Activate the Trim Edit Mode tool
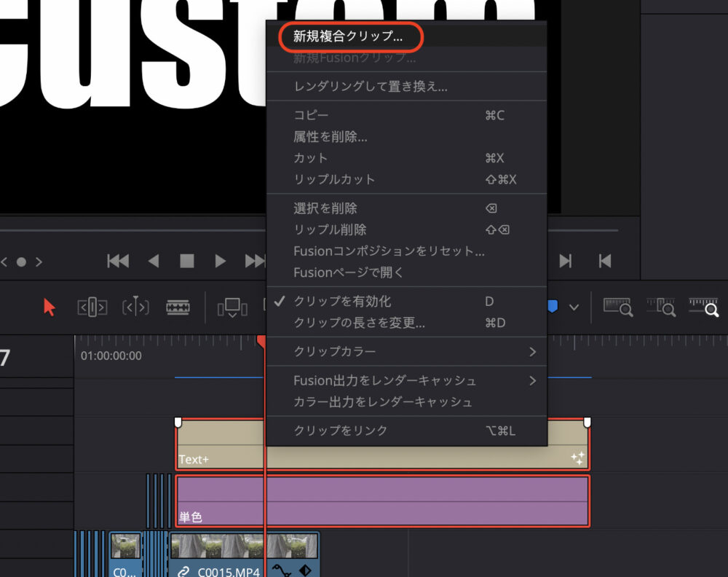The image size is (728, 577). [92, 307]
